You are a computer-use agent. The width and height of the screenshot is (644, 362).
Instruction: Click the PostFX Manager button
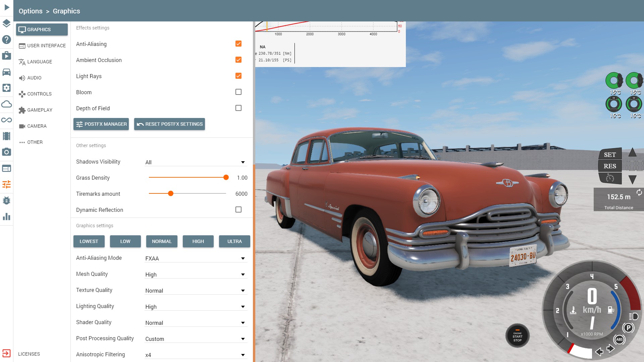(101, 124)
